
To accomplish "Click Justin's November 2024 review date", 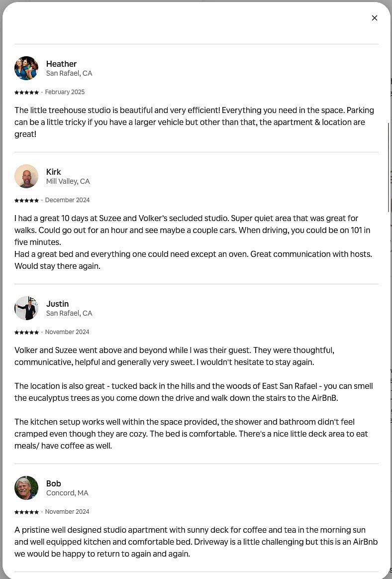I will [x=67, y=332].
